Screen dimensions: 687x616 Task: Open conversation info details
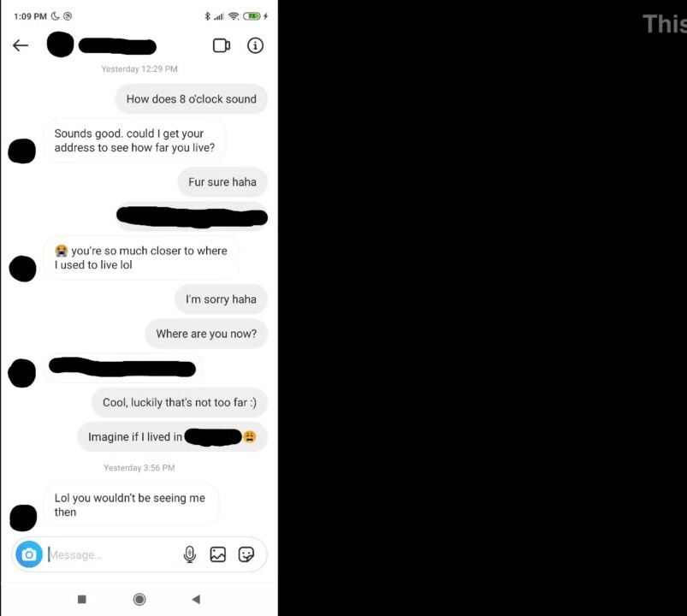tap(255, 45)
